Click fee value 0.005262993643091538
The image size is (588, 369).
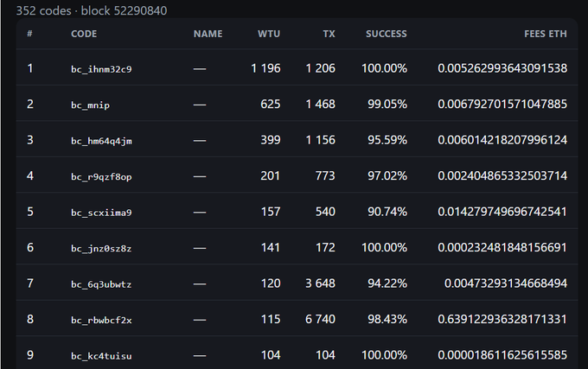[x=502, y=68]
